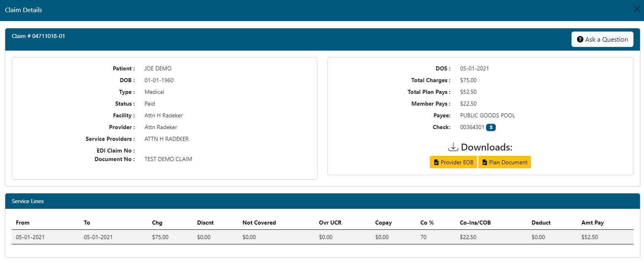
Task: Click the To column header
Action: 87,223
